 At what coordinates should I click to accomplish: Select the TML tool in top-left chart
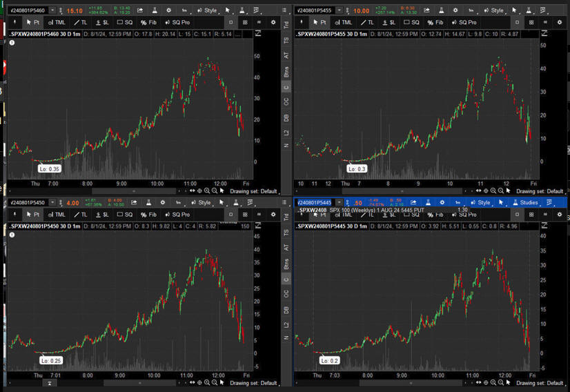tap(57, 22)
